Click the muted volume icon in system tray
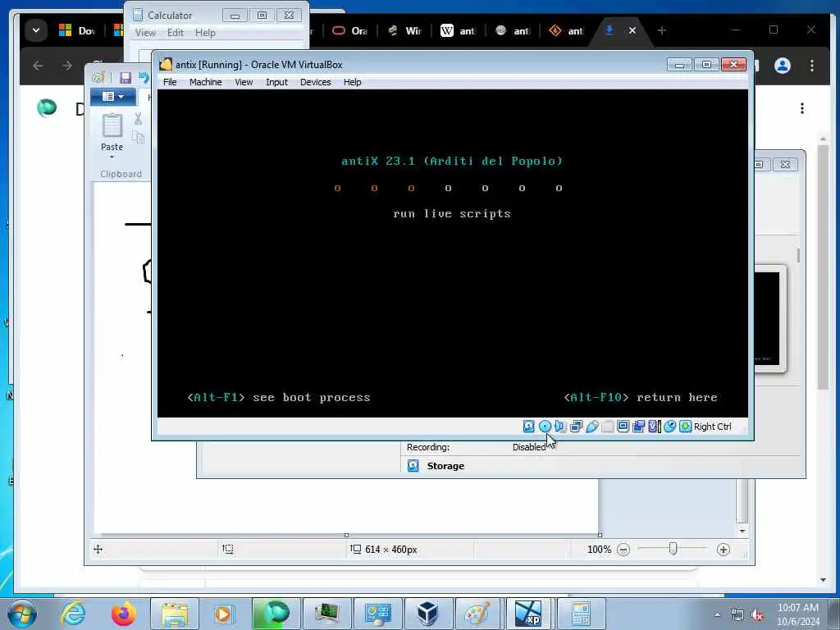Viewport: 840px width, 630px height. (x=757, y=615)
